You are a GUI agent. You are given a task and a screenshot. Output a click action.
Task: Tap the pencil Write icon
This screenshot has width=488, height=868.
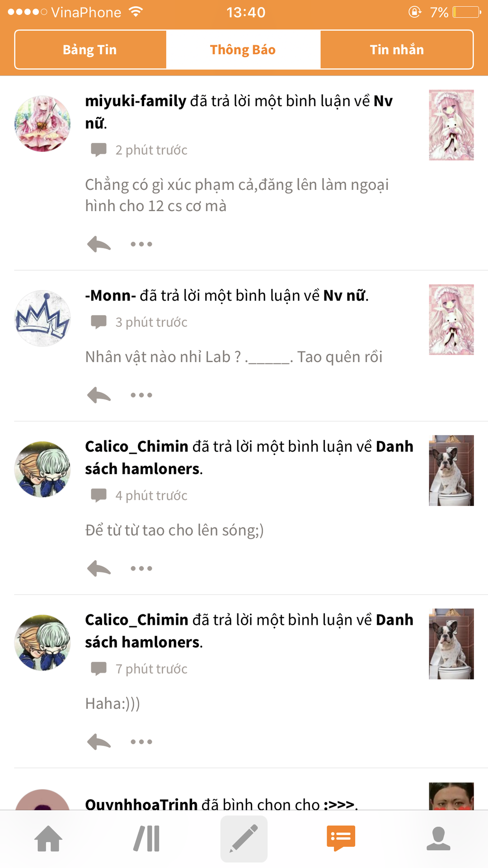[x=244, y=839]
